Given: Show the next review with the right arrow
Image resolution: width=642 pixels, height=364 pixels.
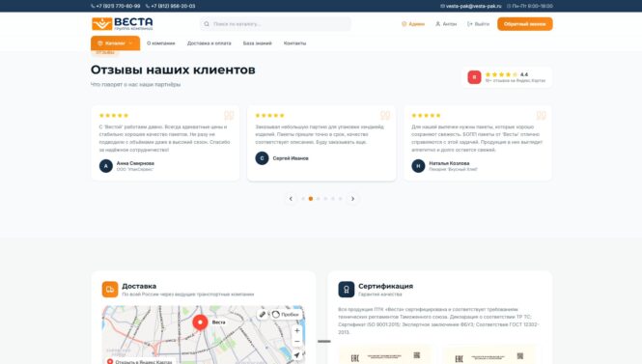Looking at the screenshot, I should (352, 199).
